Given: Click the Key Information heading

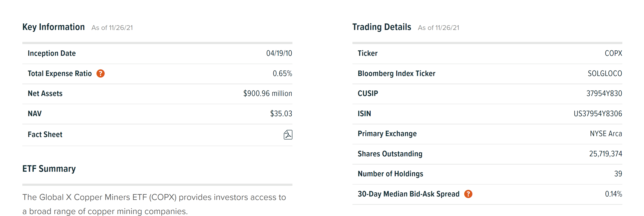Looking at the screenshot, I should pyautogui.click(x=54, y=27).
